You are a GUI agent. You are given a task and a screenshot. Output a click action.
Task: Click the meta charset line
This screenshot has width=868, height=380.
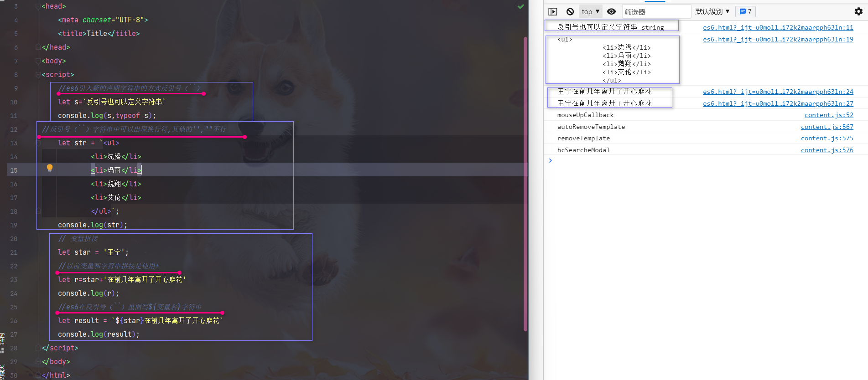click(103, 20)
